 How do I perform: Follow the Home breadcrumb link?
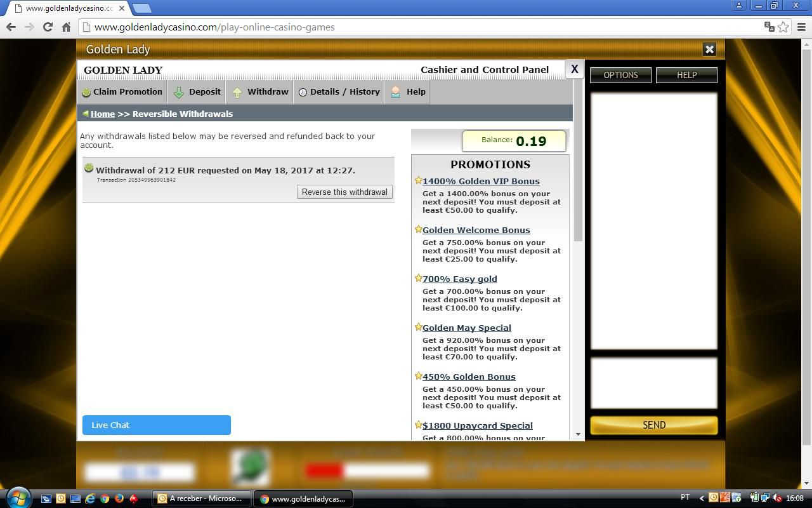pos(103,114)
